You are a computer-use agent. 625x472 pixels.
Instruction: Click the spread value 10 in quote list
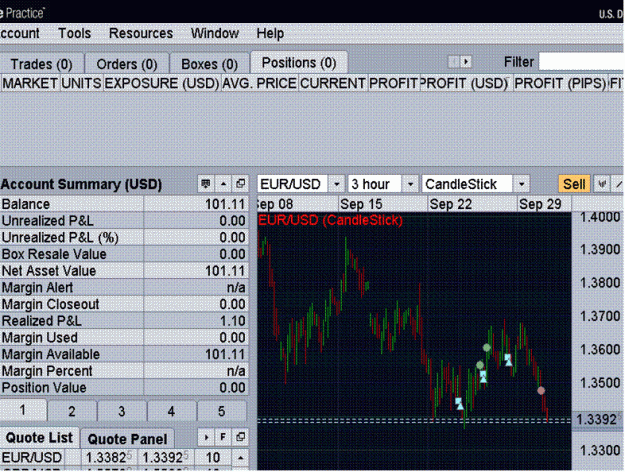tap(213, 458)
